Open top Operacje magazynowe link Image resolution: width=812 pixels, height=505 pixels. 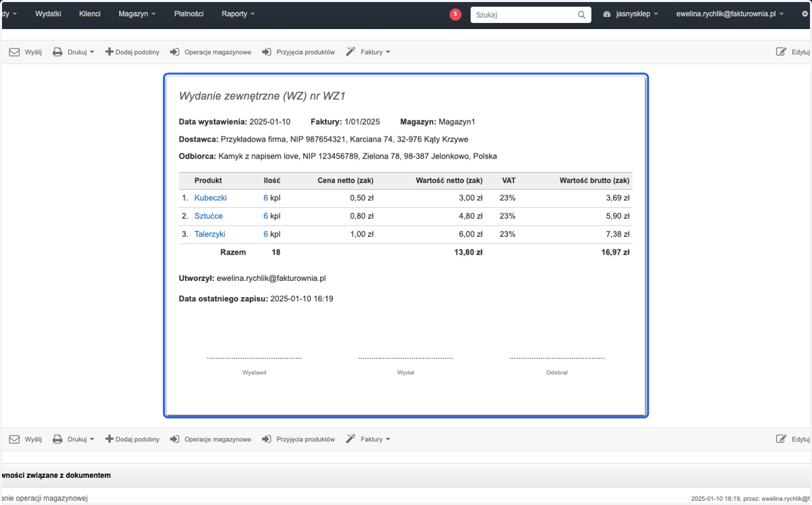coord(218,52)
